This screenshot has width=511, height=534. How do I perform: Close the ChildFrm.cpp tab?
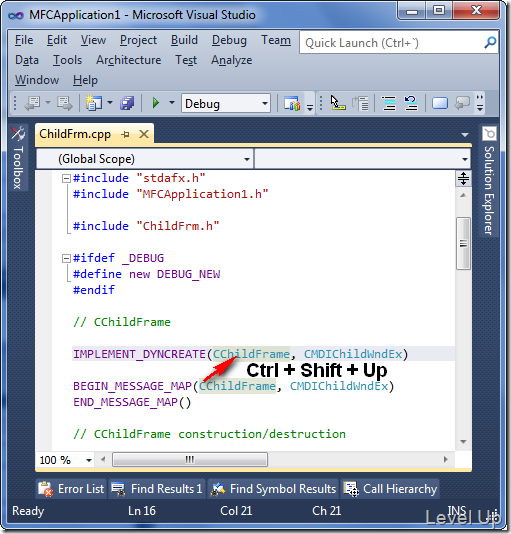[144, 134]
